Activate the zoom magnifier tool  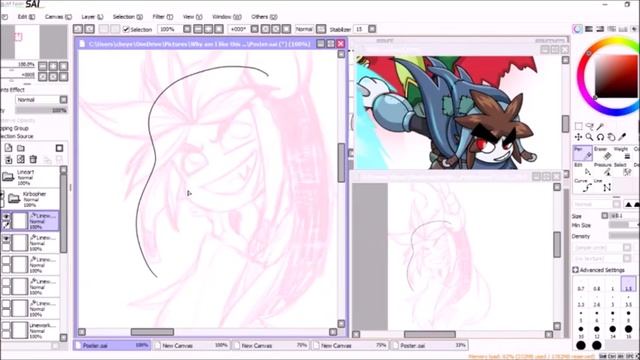pos(589,137)
